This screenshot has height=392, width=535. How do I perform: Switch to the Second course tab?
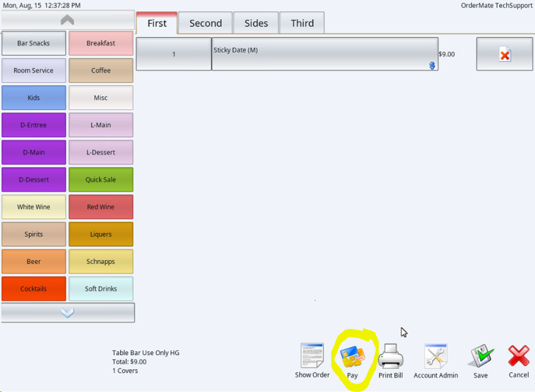[x=205, y=23]
